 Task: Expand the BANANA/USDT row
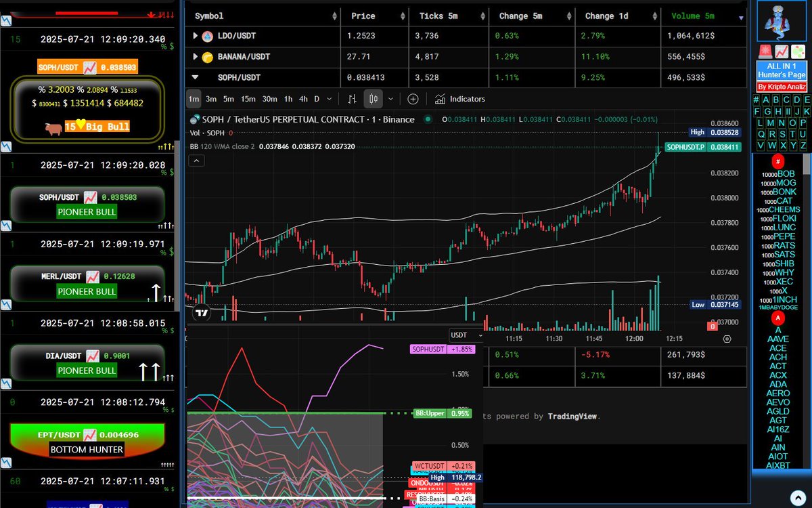coord(196,57)
